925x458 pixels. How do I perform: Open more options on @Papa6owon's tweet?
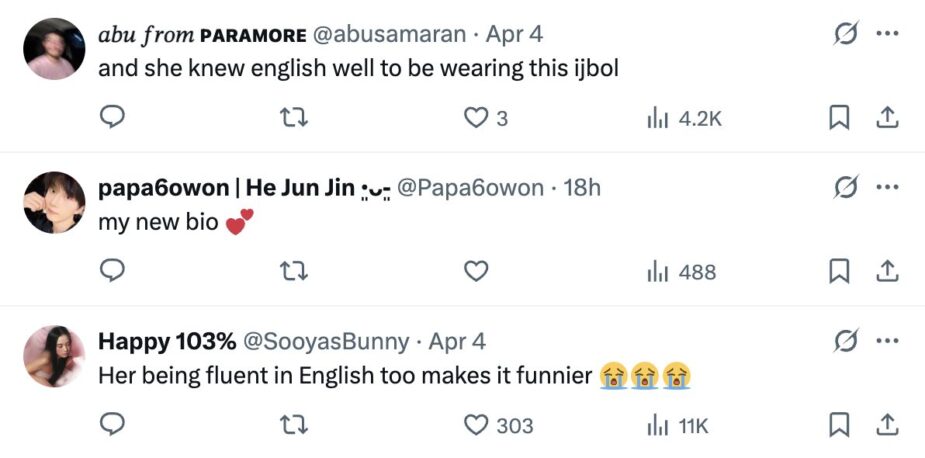[x=886, y=187]
